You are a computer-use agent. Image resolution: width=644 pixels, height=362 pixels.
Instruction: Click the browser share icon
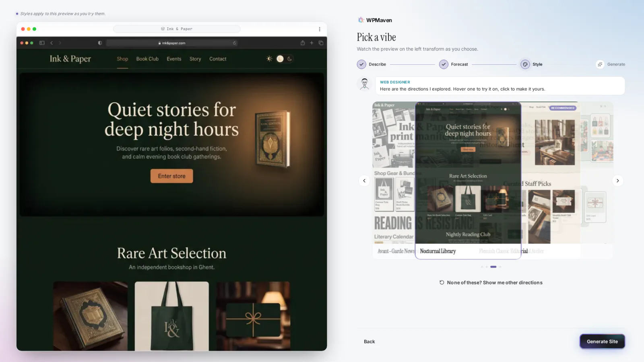(303, 43)
